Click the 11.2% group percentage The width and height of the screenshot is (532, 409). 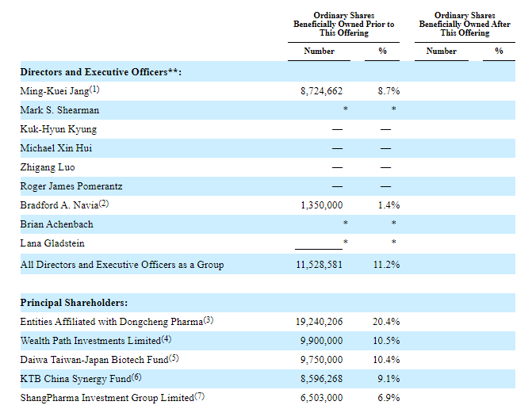(386, 265)
